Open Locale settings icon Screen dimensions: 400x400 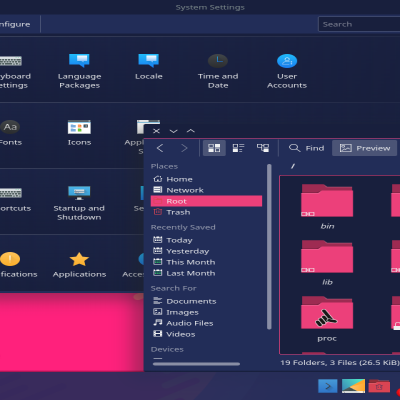pos(149,67)
